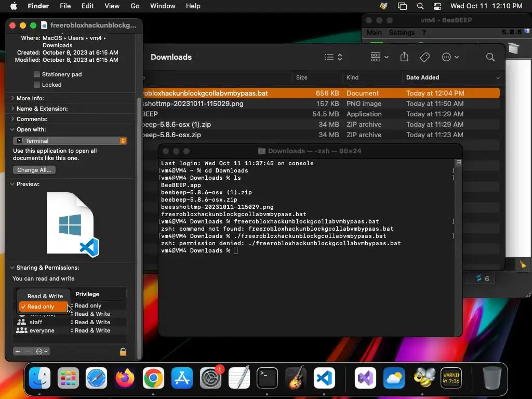The width and height of the screenshot is (532, 399).
Task: Enable the Locked checkbox
Action: (x=37, y=85)
